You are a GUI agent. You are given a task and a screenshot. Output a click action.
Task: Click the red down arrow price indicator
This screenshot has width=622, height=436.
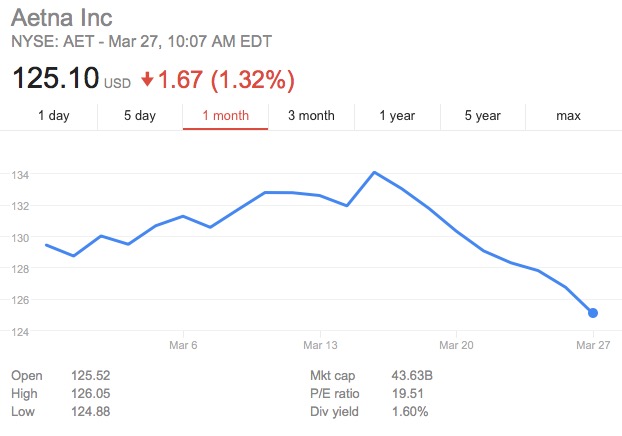pos(147,78)
